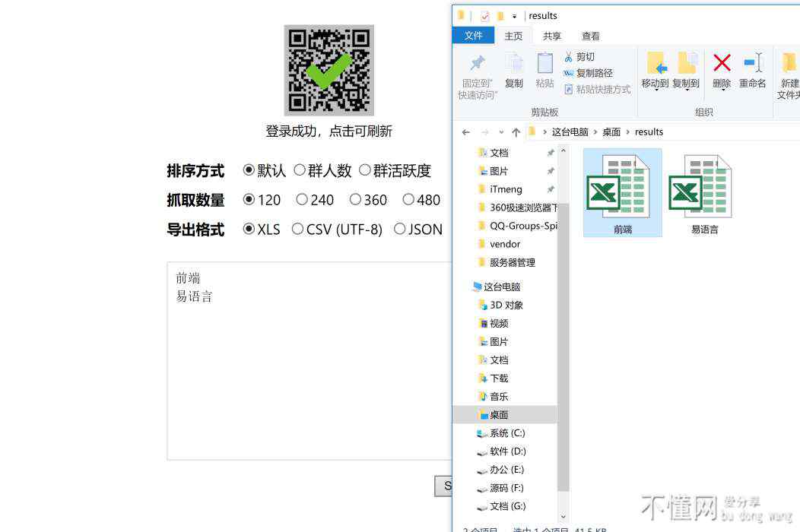Open the recent locations dropdown arrow

pyautogui.click(x=500, y=132)
